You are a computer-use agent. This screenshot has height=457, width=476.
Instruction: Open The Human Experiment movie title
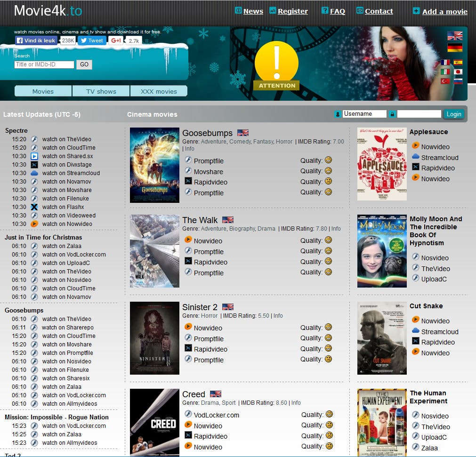point(428,397)
